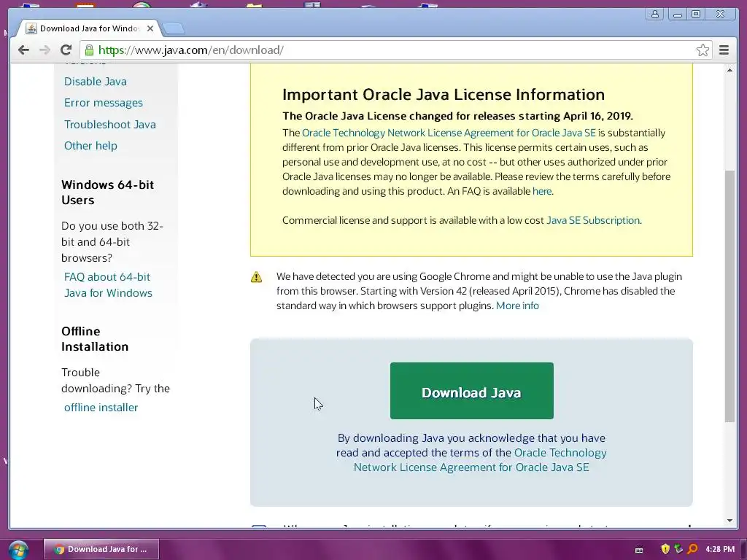The width and height of the screenshot is (747, 560).
Task: Click the yellow warning triangle icon
Action: (x=256, y=276)
